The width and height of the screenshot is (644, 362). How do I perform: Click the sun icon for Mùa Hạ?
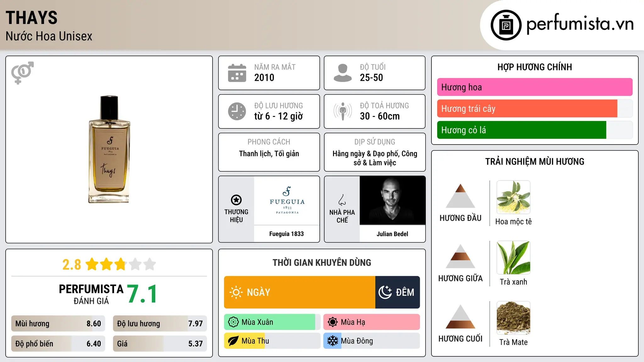332,322
